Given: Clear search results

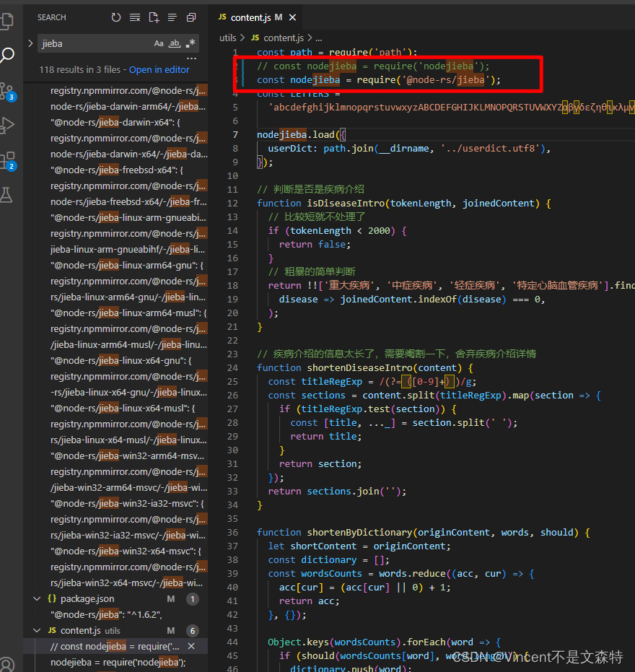Looking at the screenshot, I should click(x=135, y=17).
